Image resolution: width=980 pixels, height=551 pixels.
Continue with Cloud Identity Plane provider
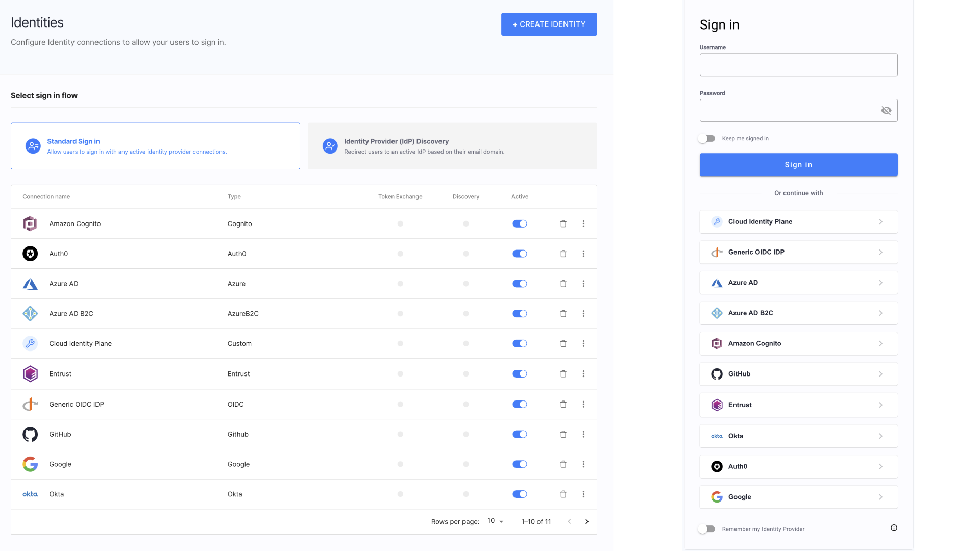coord(798,222)
